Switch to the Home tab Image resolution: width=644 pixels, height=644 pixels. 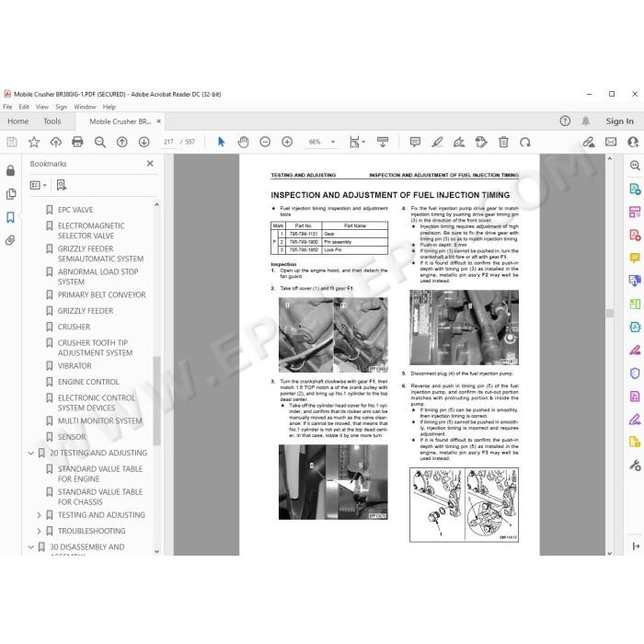tap(18, 121)
